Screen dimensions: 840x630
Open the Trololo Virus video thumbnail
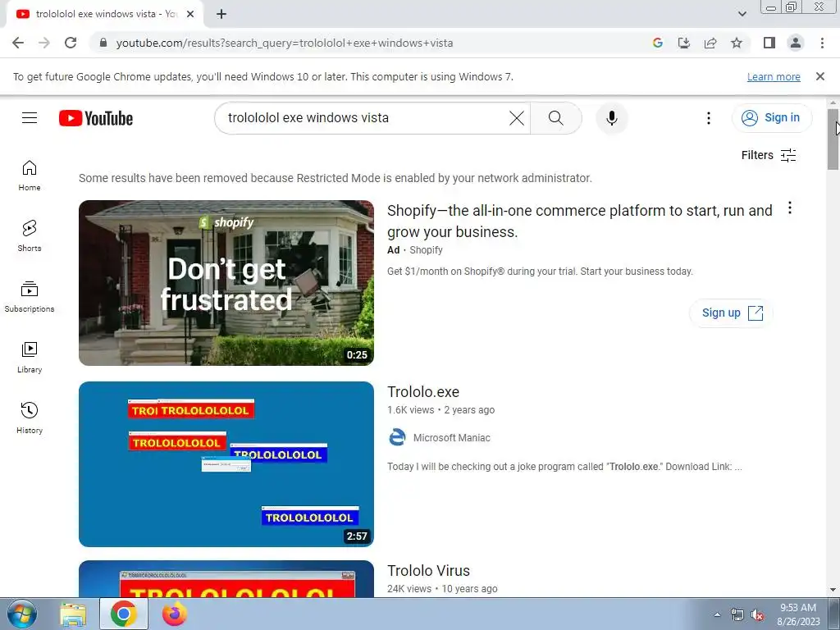226,578
